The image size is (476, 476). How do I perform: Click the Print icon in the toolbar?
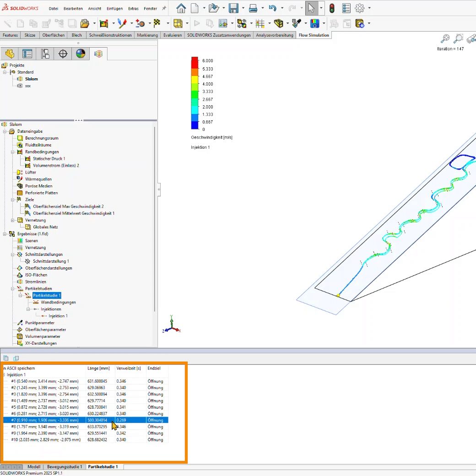pos(253,8)
